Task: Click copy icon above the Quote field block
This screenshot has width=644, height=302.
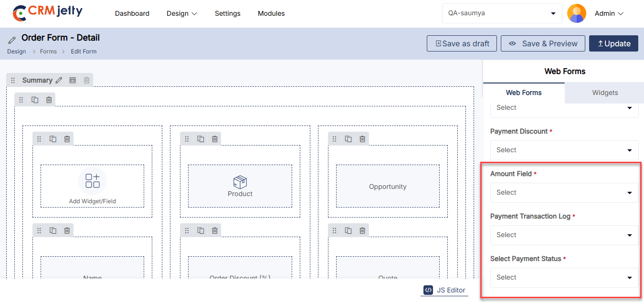Action: point(348,230)
